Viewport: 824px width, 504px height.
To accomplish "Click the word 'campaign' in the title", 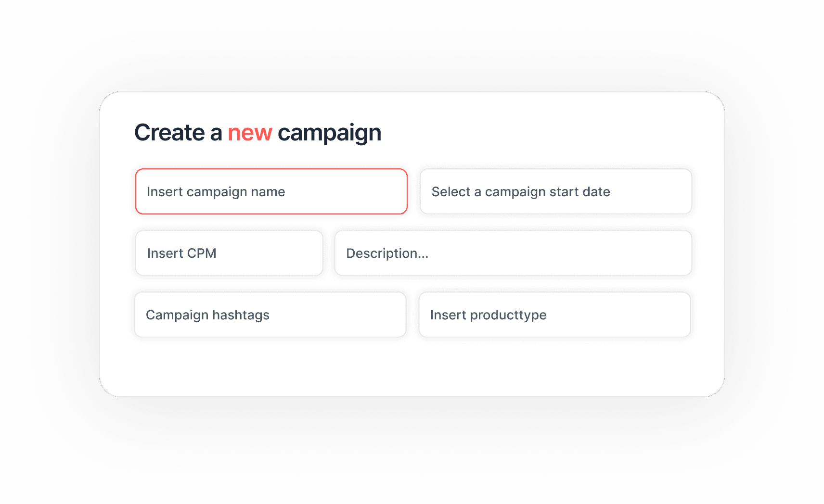I will click(329, 133).
